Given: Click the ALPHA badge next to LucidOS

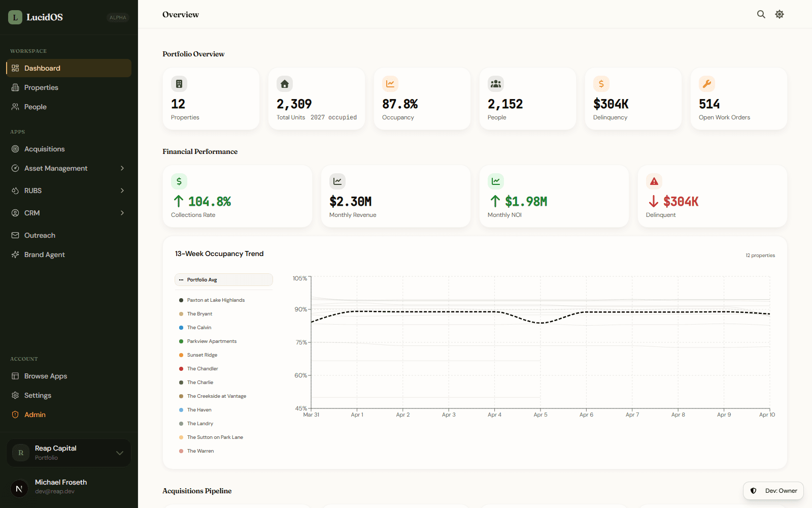Looking at the screenshot, I should pyautogui.click(x=118, y=17).
